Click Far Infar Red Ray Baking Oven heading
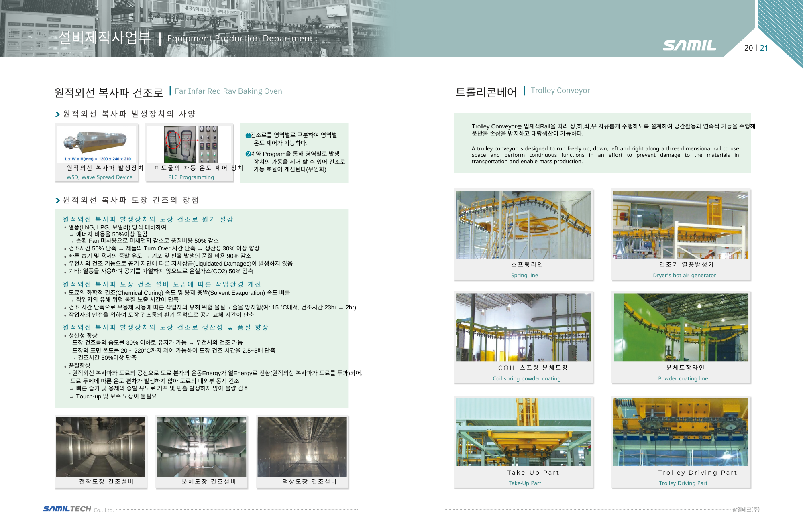803x532 pixels. [228, 91]
